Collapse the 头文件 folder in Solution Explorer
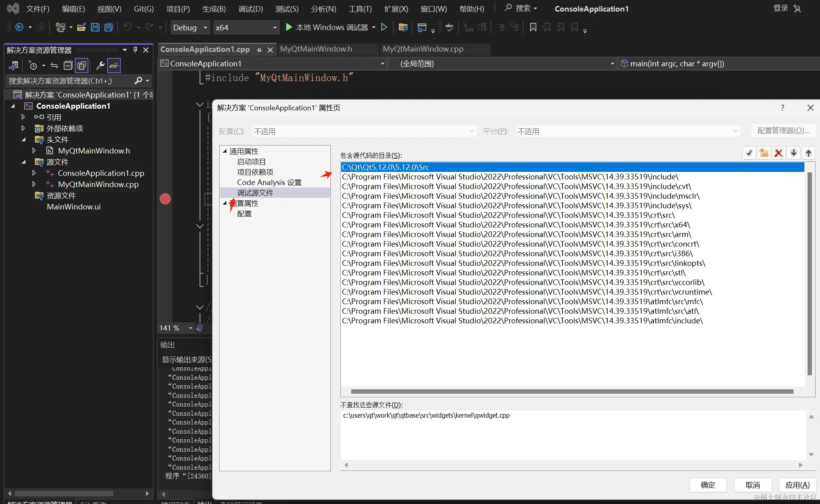 coord(24,139)
